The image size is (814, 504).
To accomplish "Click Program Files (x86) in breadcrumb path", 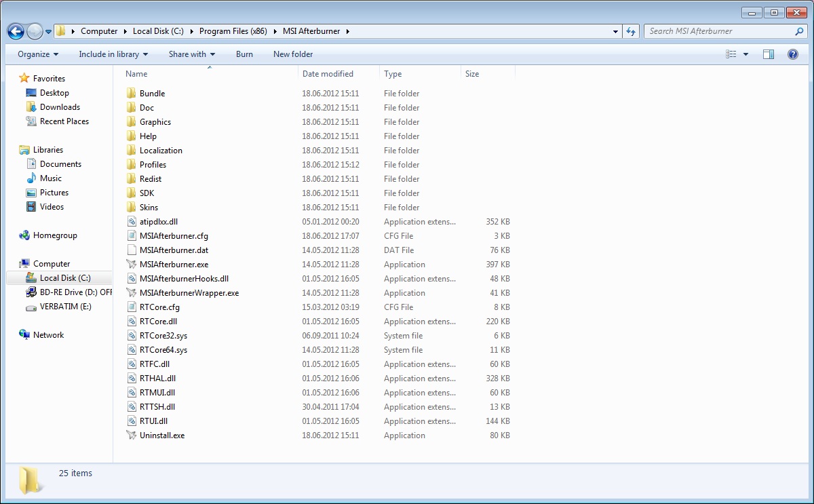I will [x=233, y=31].
